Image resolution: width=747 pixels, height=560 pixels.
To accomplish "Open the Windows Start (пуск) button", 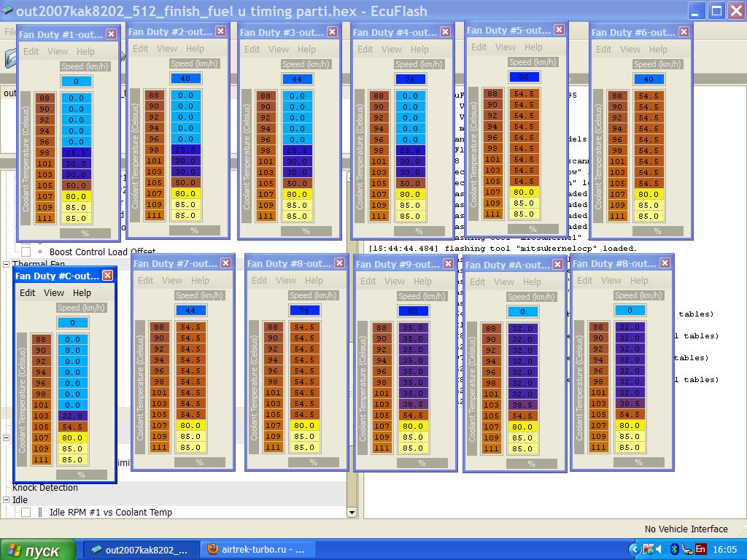I will (x=38, y=550).
